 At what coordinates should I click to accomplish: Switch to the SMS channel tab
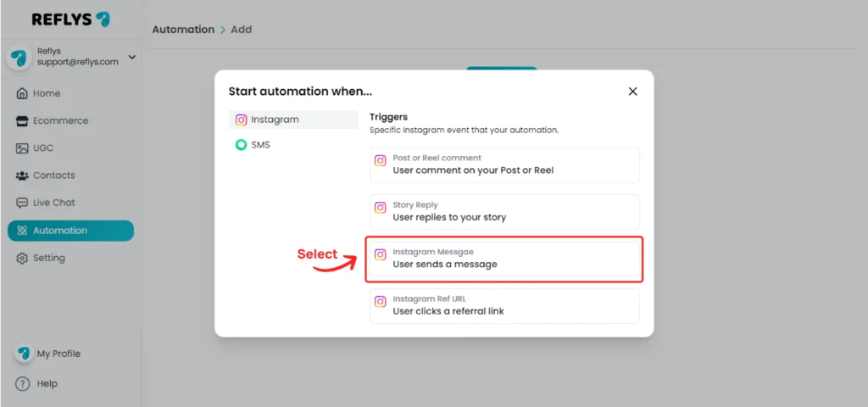(293, 145)
